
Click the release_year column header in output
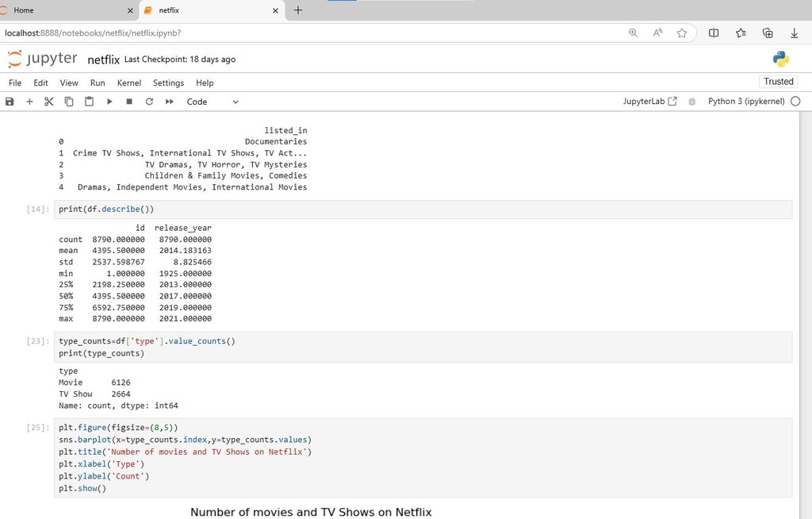coord(183,228)
